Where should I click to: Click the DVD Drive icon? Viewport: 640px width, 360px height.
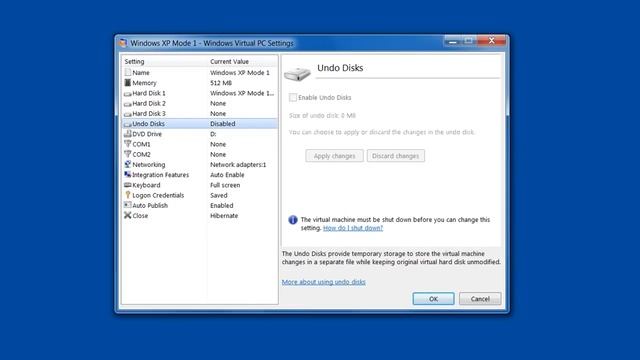(128, 133)
